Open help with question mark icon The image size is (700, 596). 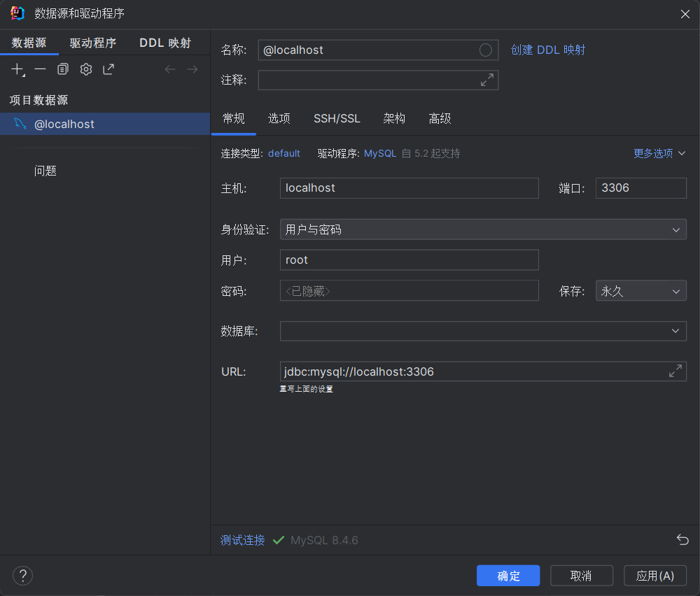[23, 576]
